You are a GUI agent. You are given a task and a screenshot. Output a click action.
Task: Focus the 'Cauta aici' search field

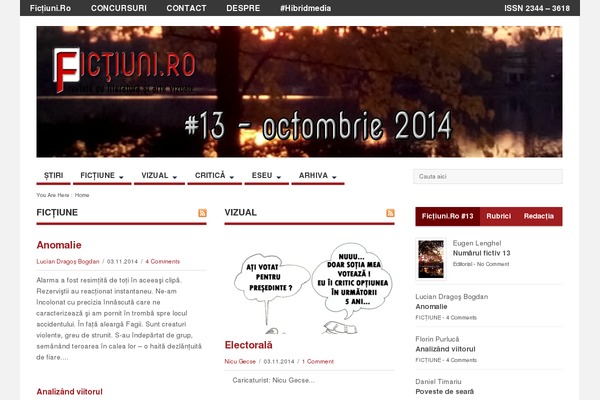(x=488, y=176)
